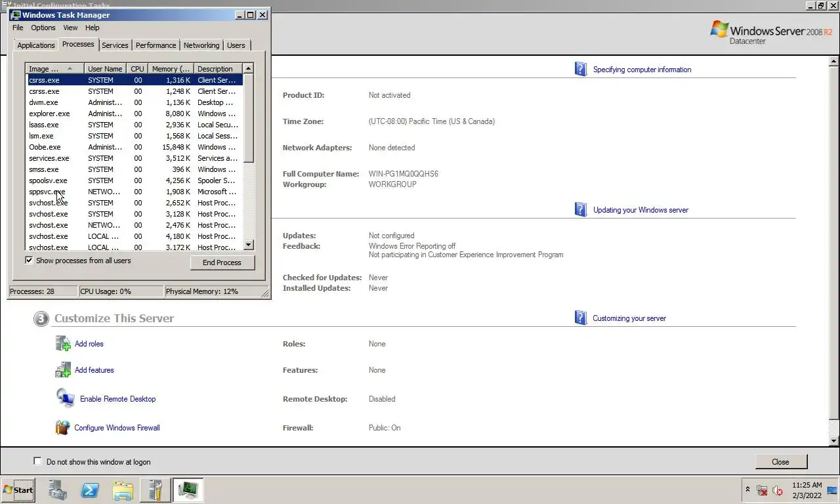840x504 pixels.
Task: Sort processes by Image Name column
Action: (55, 69)
